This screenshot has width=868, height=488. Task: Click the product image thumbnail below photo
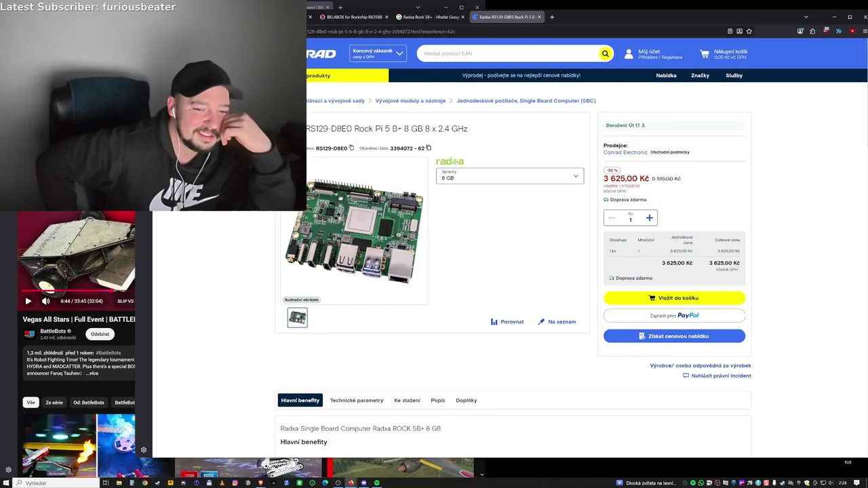click(297, 317)
